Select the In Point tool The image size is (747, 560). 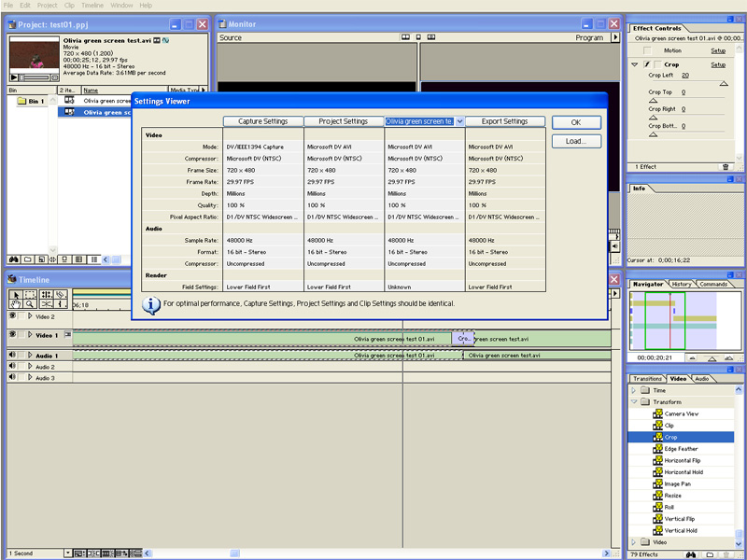61,304
